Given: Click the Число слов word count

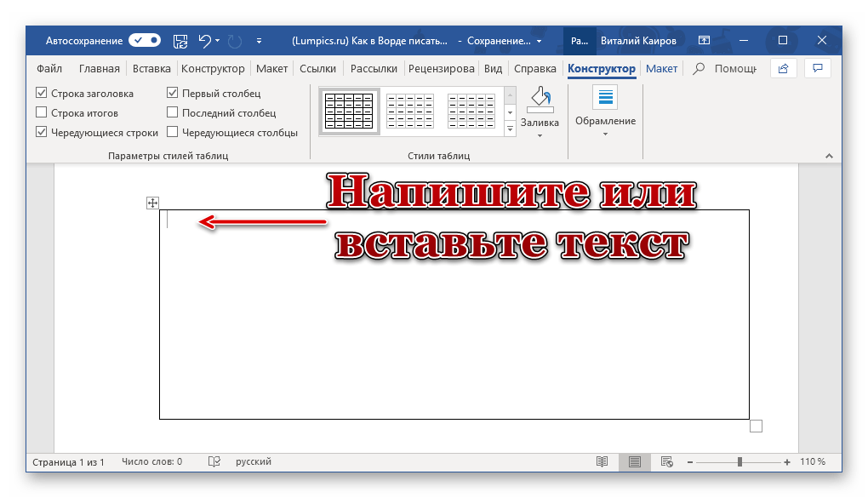Looking at the screenshot, I should 151,461.
